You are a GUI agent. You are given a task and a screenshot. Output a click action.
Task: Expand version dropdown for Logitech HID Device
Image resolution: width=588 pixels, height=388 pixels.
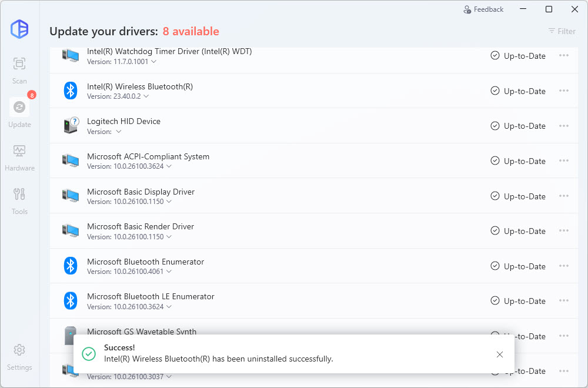[119, 132]
